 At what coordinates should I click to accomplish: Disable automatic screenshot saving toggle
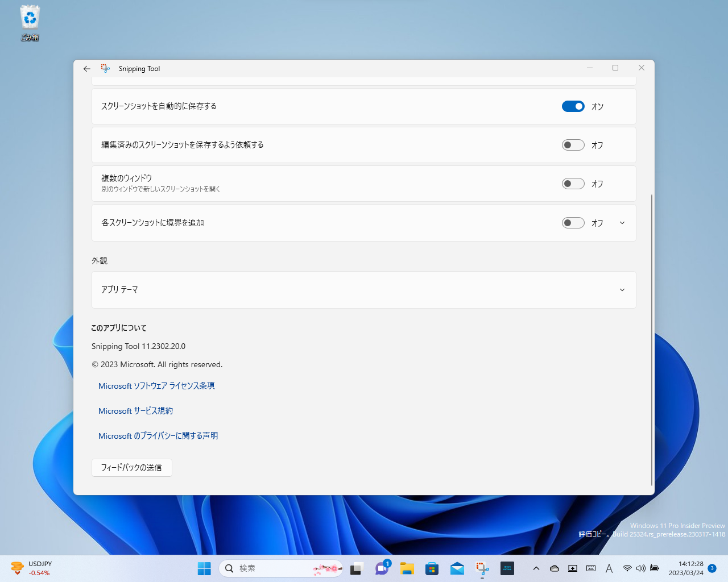[573, 106]
